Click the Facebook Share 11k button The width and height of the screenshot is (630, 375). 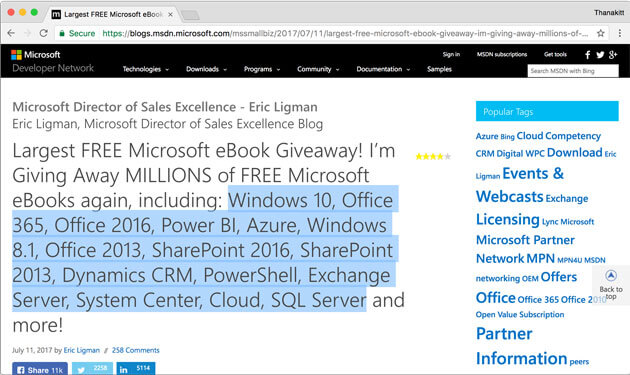tap(40, 369)
